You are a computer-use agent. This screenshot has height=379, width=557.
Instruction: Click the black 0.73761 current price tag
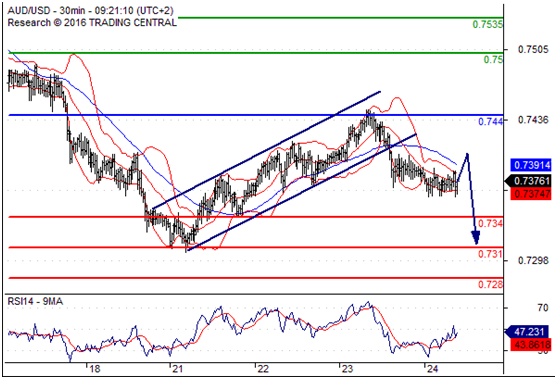[x=528, y=181]
